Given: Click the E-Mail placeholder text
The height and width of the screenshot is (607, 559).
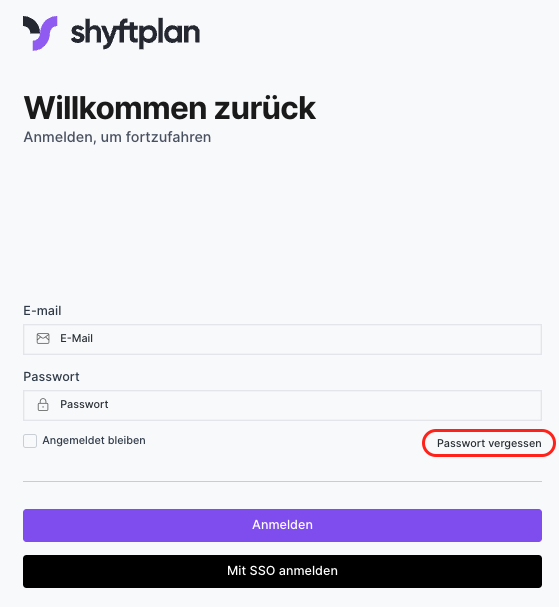Looking at the screenshot, I should pyautogui.click(x=76, y=338).
